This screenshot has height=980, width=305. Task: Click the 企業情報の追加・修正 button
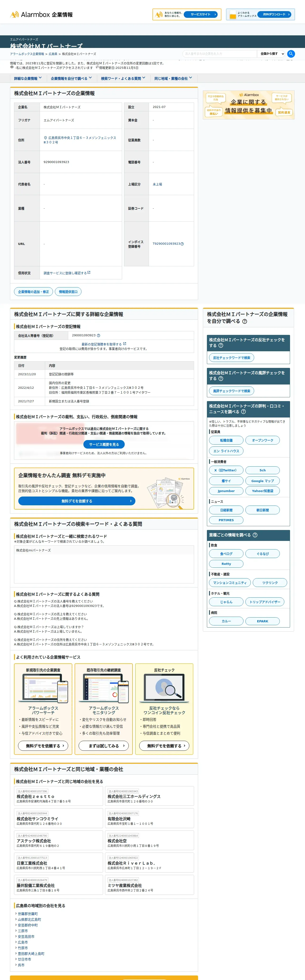33,292
